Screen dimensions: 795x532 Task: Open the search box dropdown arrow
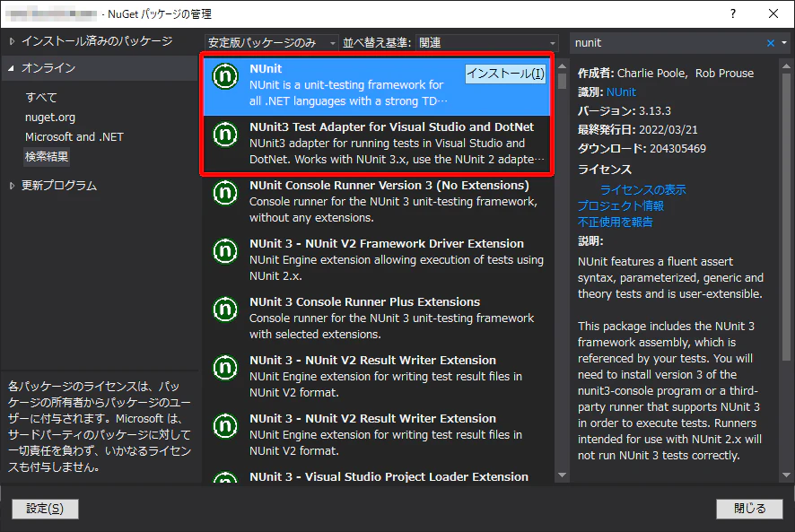tap(784, 43)
